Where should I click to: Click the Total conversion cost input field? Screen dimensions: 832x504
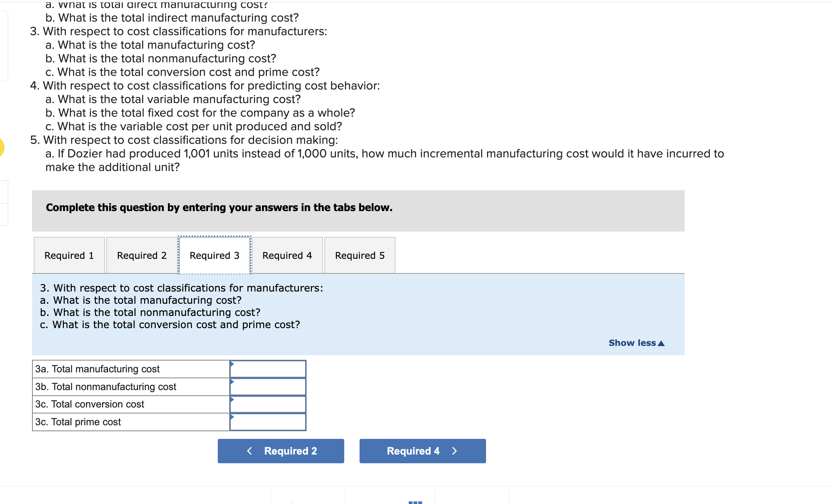pos(268,404)
